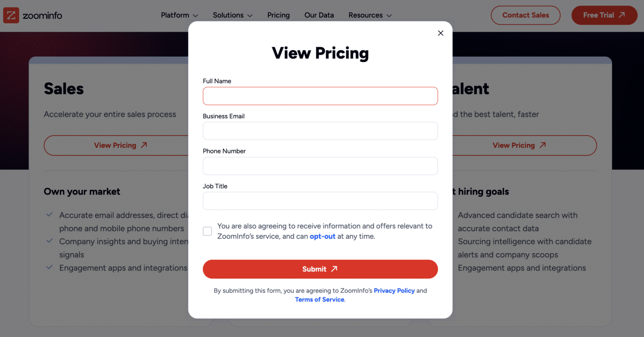Click the Full Name input field
The width and height of the screenshot is (644, 337).
[320, 96]
